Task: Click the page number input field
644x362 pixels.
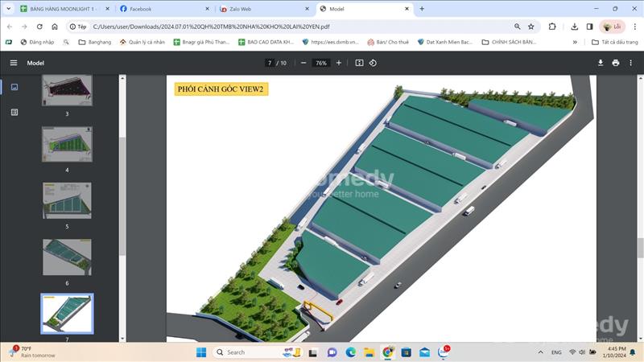Action: pos(270,63)
